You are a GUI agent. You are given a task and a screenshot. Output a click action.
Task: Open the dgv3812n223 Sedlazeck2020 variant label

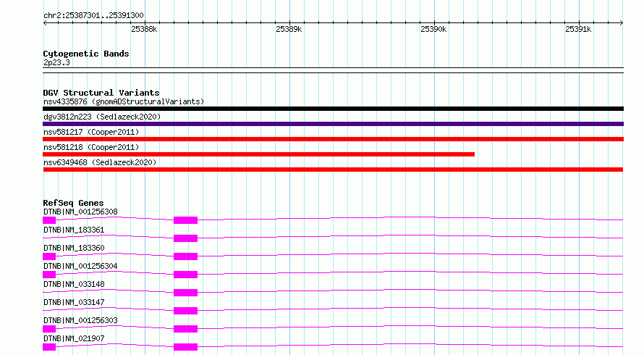(x=102, y=117)
